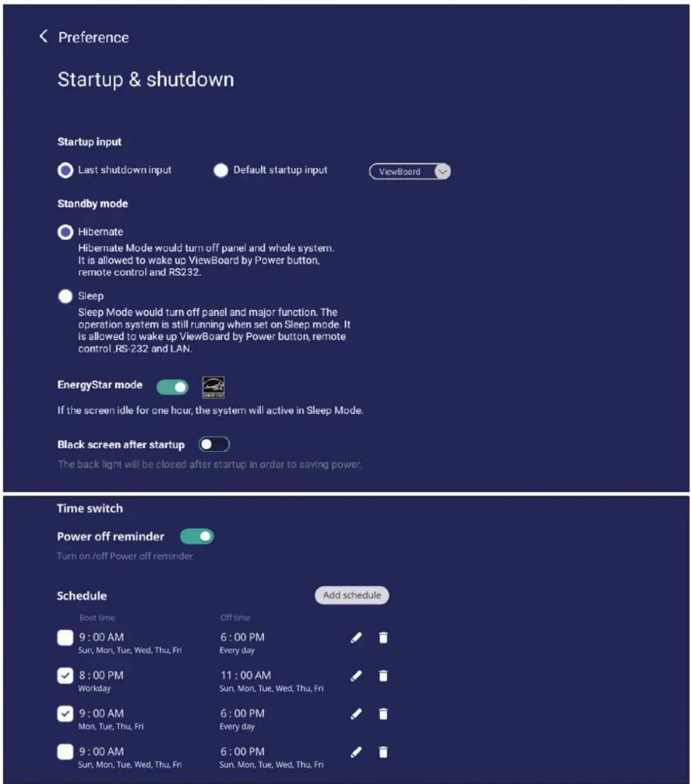Image resolution: width=691 pixels, height=784 pixels.
Task: Delete the last schedule entry
Action: coord(383,752)
